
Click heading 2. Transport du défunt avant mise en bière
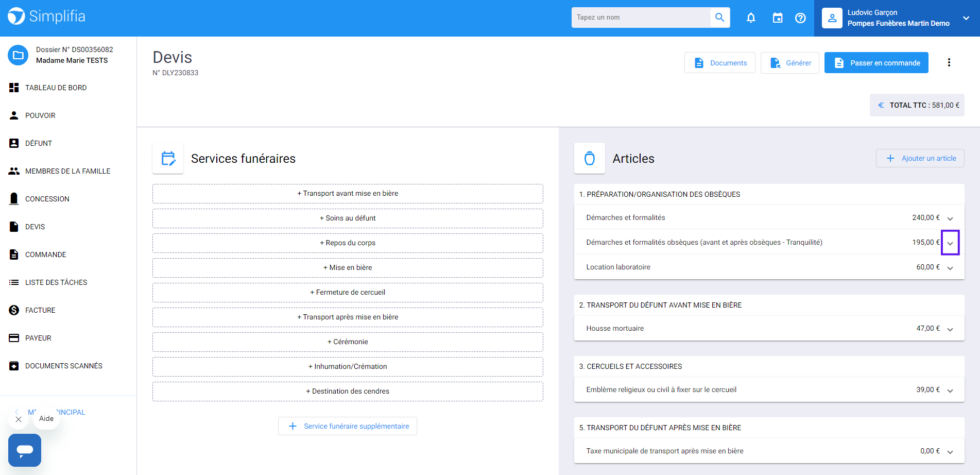[x=660, y=305]
